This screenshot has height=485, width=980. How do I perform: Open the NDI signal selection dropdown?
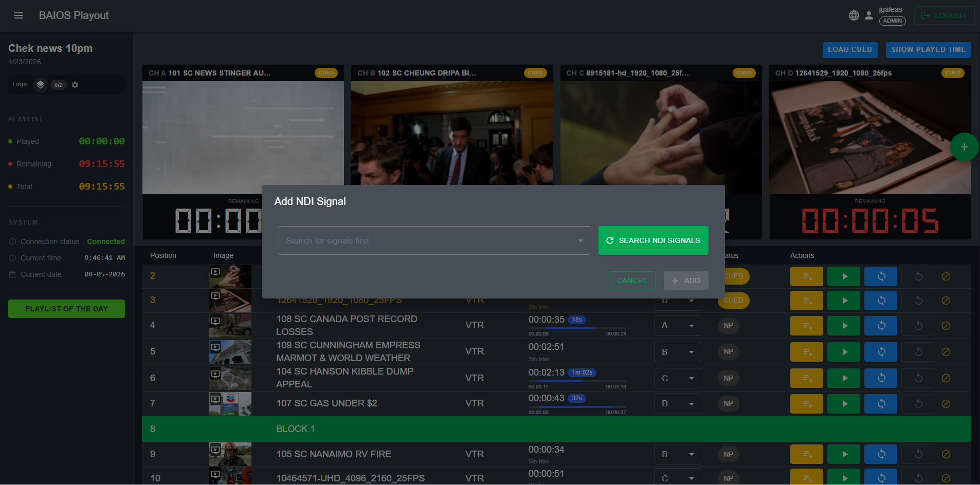click(x=434, y=240)
